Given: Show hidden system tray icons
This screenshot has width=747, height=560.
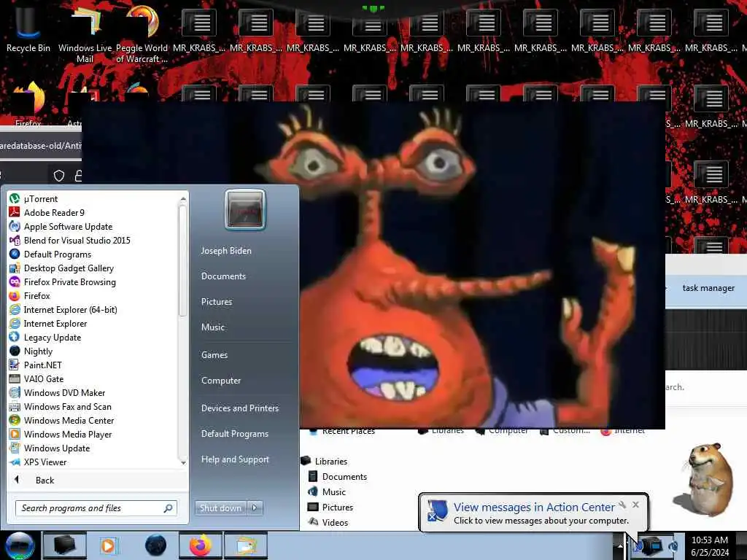Looking at the screenshot, I should [x=620, y=545].
